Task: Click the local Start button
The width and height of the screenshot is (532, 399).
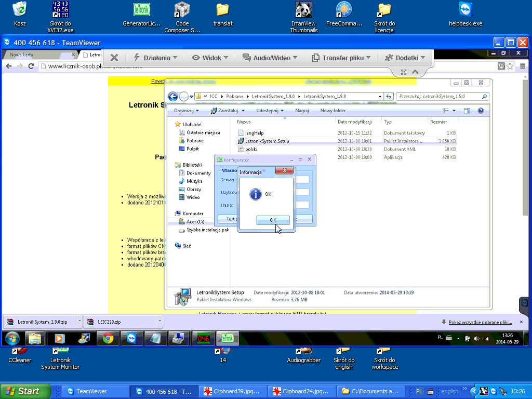Action: [x=25, y=391]
